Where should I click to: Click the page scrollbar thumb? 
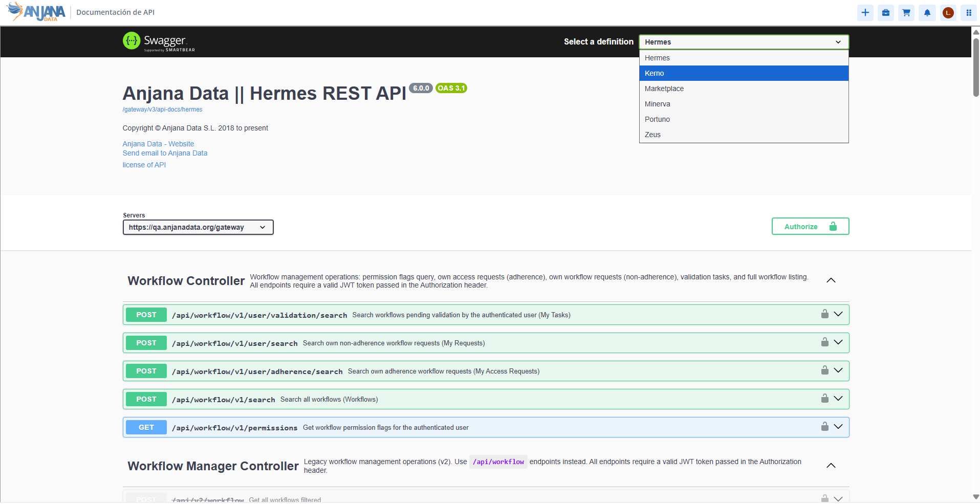pos(976,67)
